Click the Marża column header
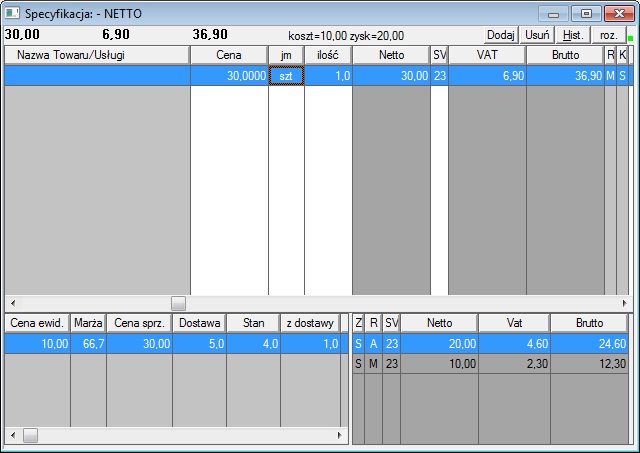 (x=88, y=323)
